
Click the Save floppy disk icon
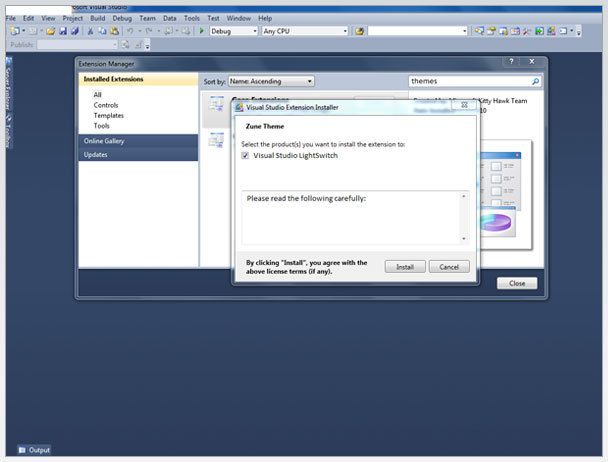(63, 31)
